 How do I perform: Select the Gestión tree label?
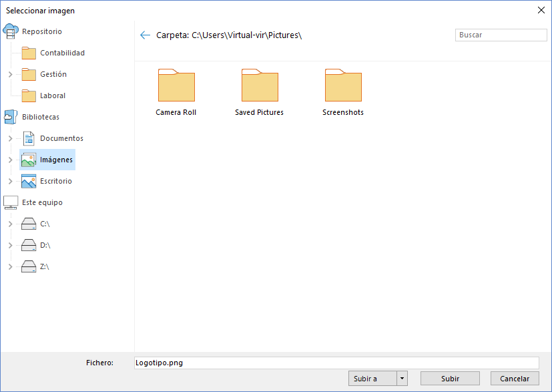(53, 74)
